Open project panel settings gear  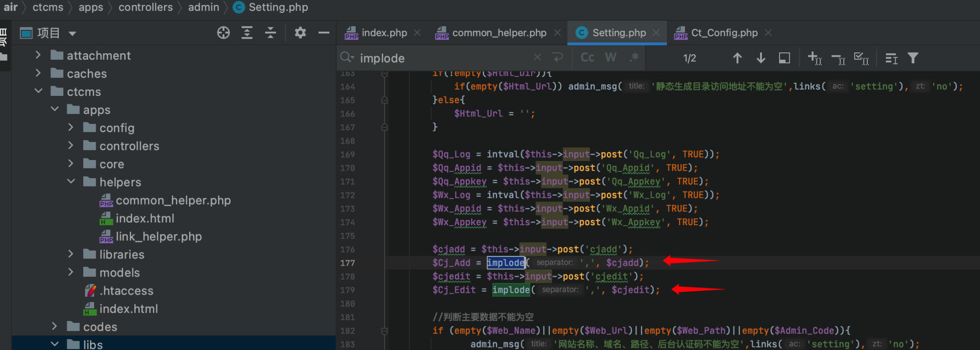(x=300, y=33)
